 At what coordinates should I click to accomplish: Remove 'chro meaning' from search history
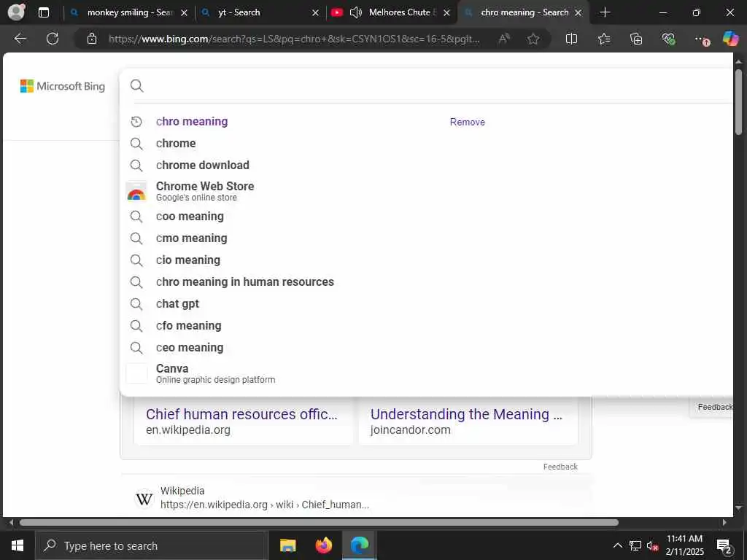coord(468,122)
